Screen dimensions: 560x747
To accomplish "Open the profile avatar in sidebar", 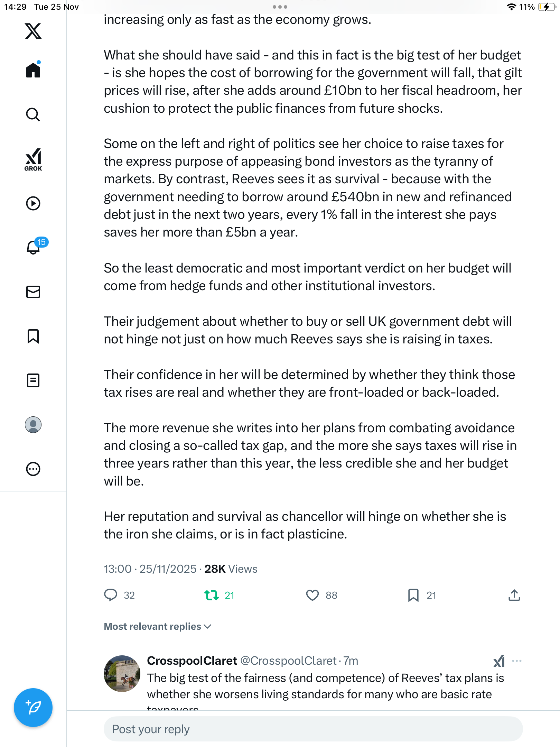I will pyautogui.click(x=33, y=425).
